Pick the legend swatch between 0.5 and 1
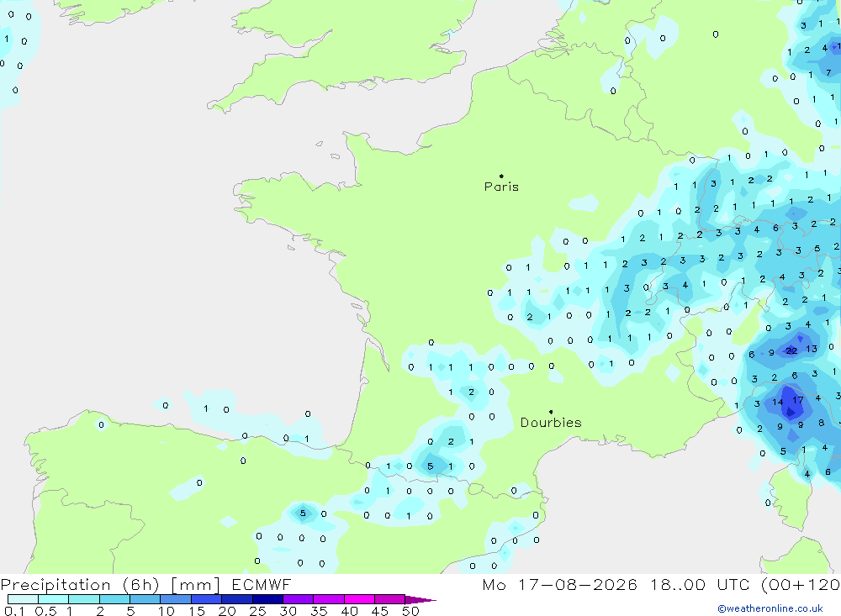The image size is (841, 616). pos(53,599)
